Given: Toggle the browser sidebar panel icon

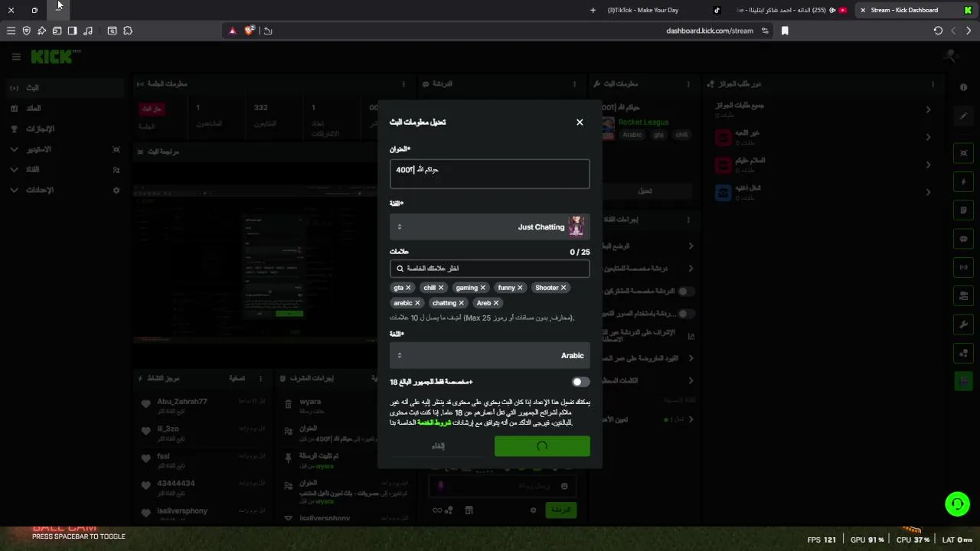Looking at the screenshot, I should [x=72, y=31].
